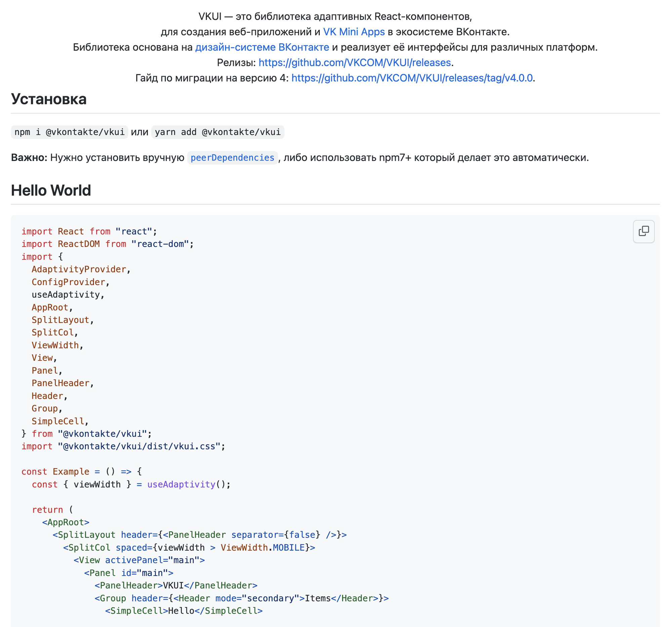This screenshot has width=672, height=627.
Task: Click the SimpleCell Hello line
Action: (183, 611)
